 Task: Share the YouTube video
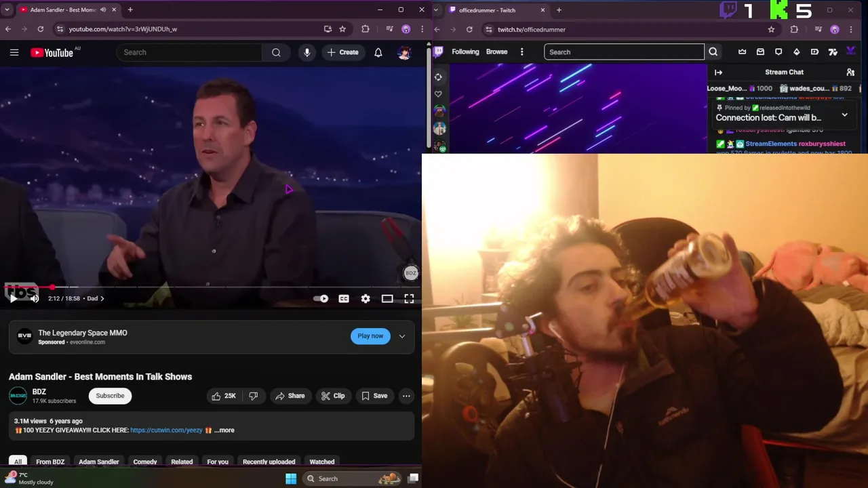coord(290,396)
